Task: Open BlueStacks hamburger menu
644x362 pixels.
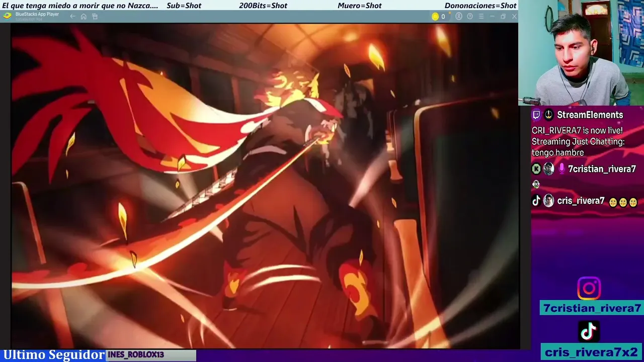Action: pyautogui.click(x=481, y=17)
